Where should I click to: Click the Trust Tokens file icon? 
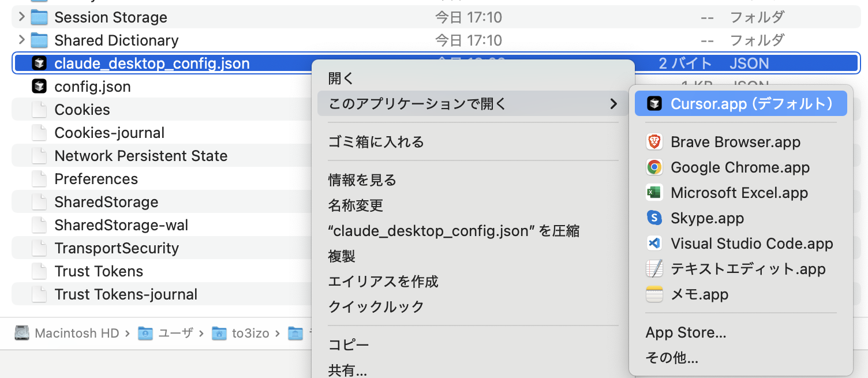[39, 271]
